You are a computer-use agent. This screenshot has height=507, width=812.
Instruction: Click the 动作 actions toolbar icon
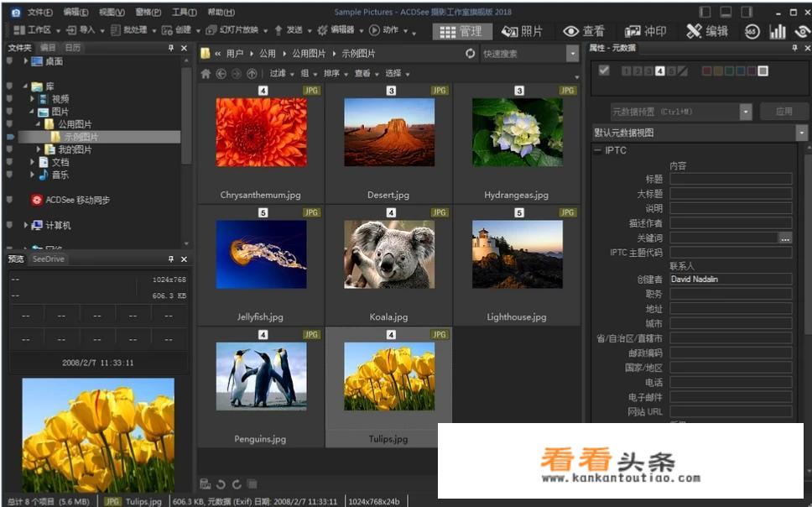[x=374, y=30]
